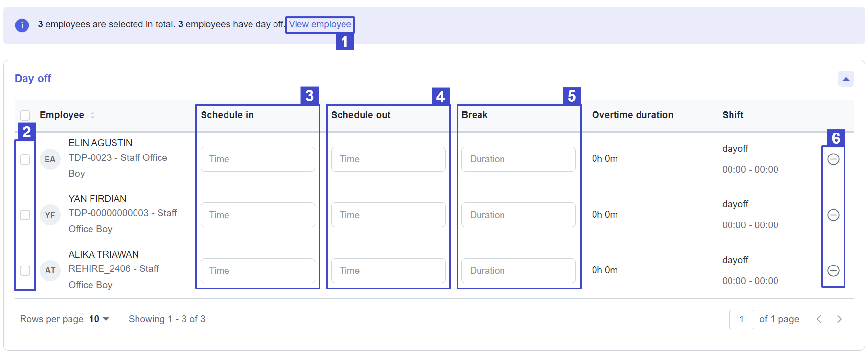The image size is (868, 355).
Task: Tick the checkbox for Yan Firdian
Action: click(25, 215)
